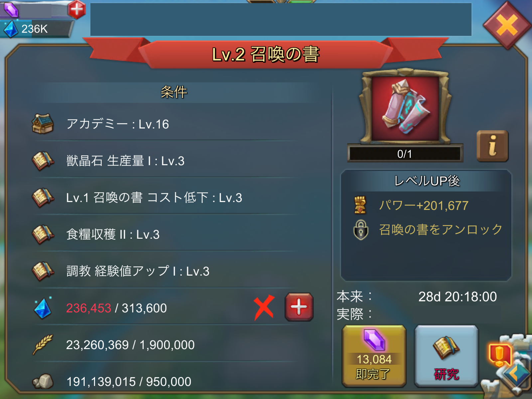Tap the 0/1 research progress bar
The width and height of the screenshot is (532, 399).
(x=405, y=154)
